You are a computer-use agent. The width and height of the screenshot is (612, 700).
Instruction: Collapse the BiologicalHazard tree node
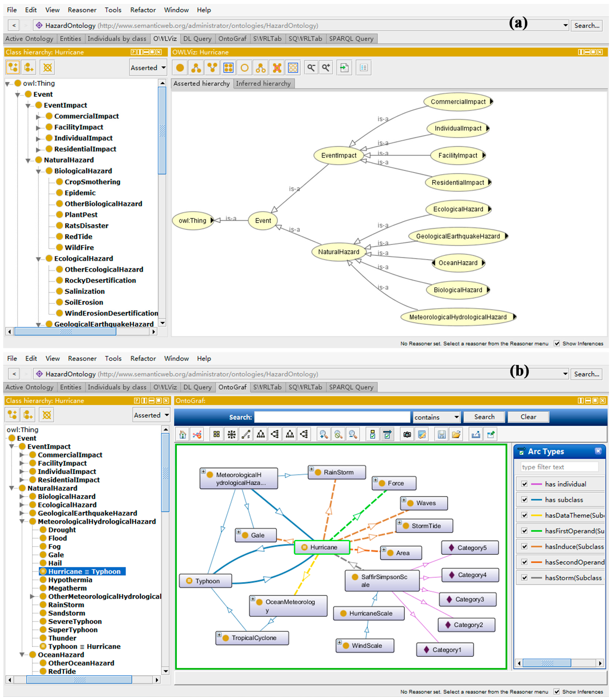[x=39, y=171]
